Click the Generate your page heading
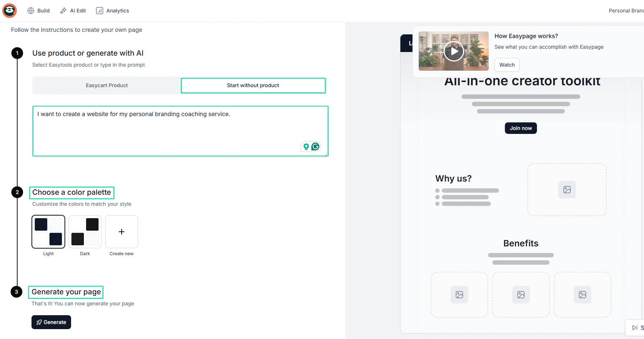The image size is (644, 339). point(66,292)
